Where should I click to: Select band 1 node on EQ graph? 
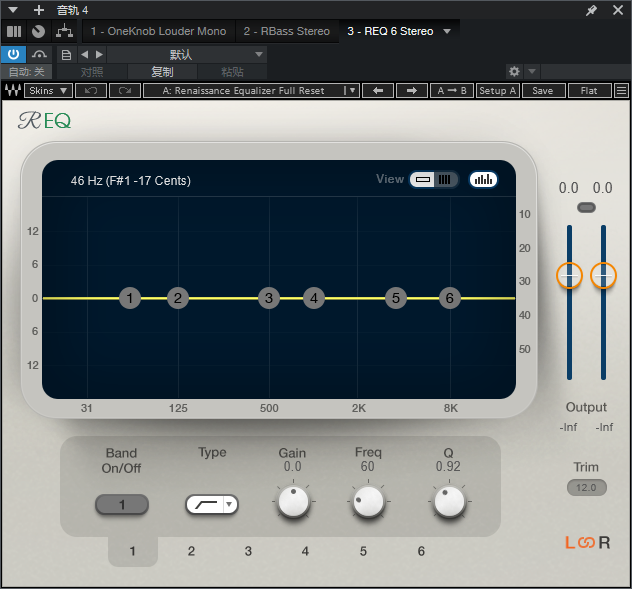coord(130,298)
